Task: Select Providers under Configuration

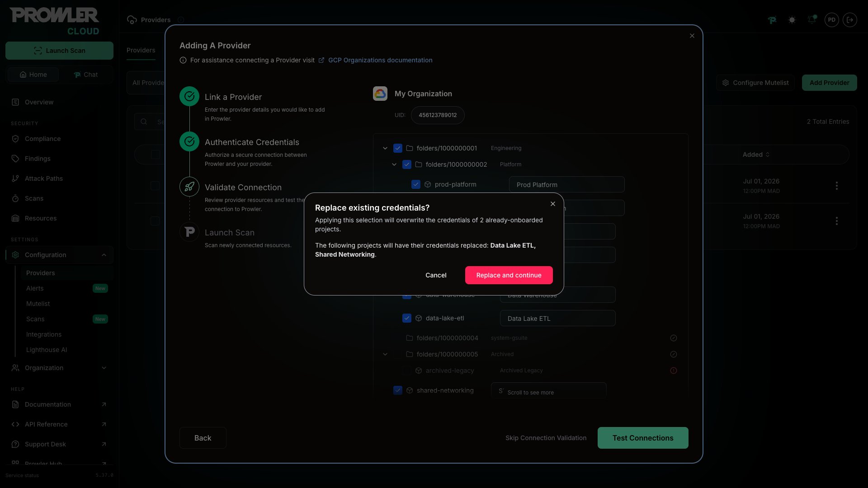Action: click(67, 273)
